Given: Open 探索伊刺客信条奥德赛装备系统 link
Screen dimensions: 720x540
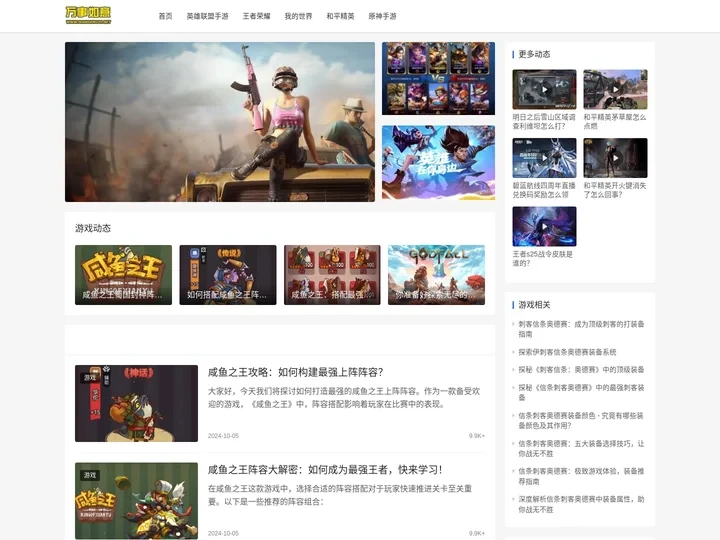Looking at the screenshot, I should 567,352.
